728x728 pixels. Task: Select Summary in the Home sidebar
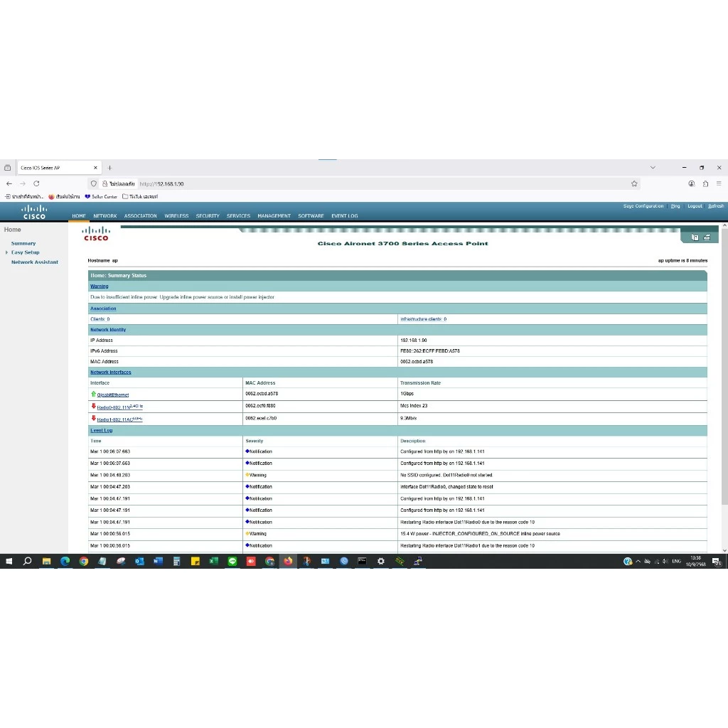coord(23,243)
